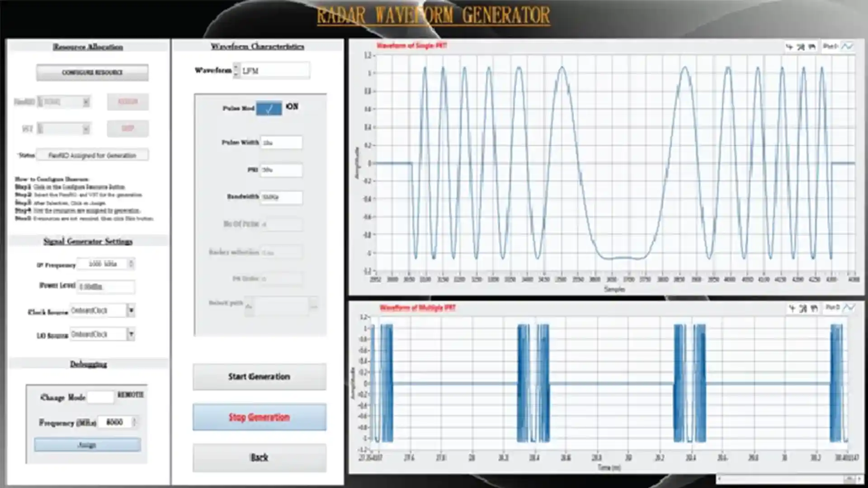Click the Pulse Width input field
The height and width of the screenshot is (488, 868).
(x=281, y=143)
